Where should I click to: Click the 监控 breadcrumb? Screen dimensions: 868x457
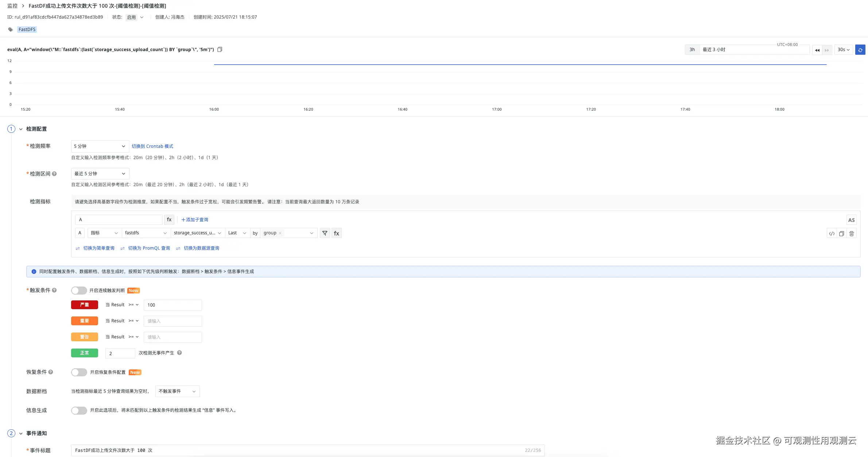[x=12, y=6]
